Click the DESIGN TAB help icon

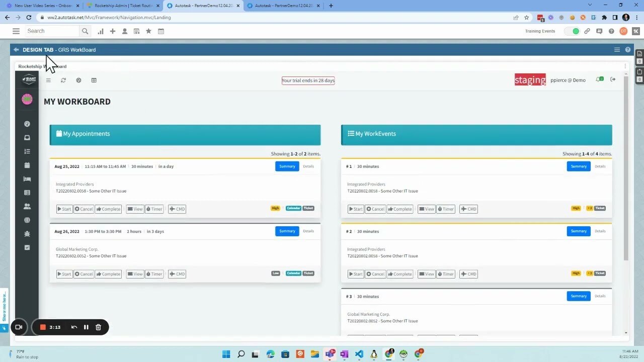628,50
